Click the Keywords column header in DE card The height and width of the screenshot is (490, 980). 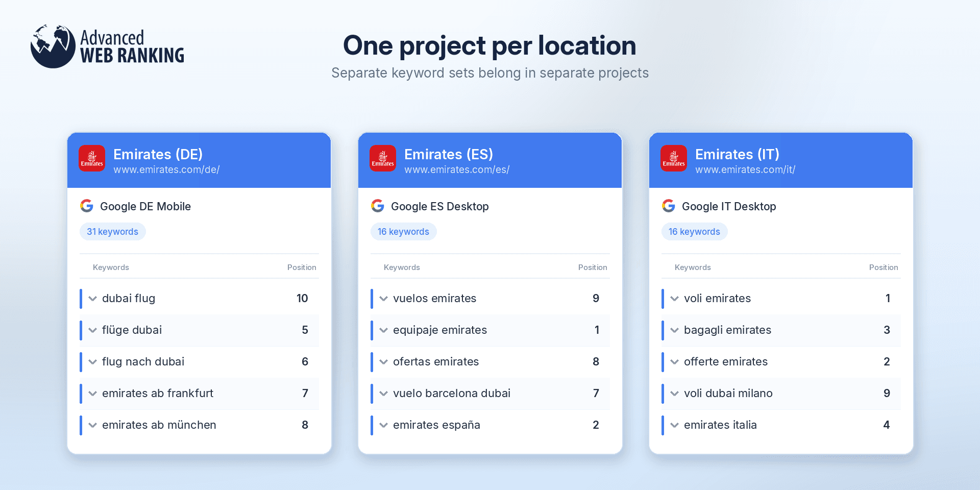pyautogui.click(x=111, y=267)
